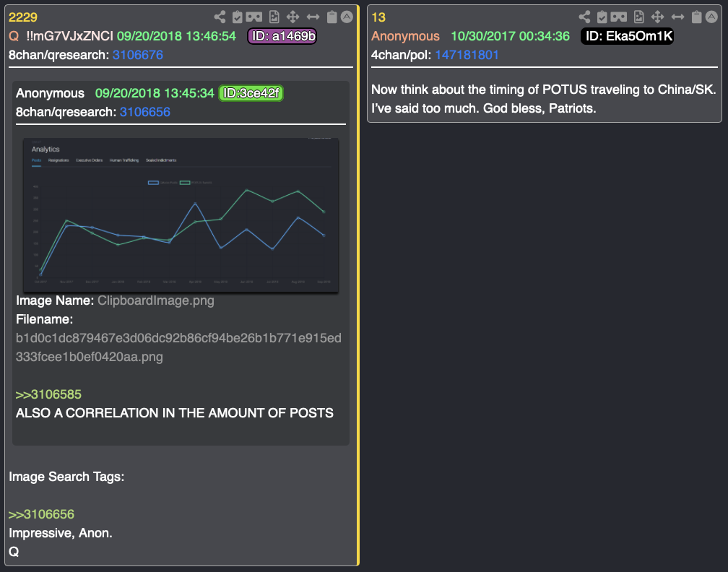Click the white Anonymous name in the quoted post
Viewport: 728px width, 572px height.
pyautogui.click(x=50, y=93)
